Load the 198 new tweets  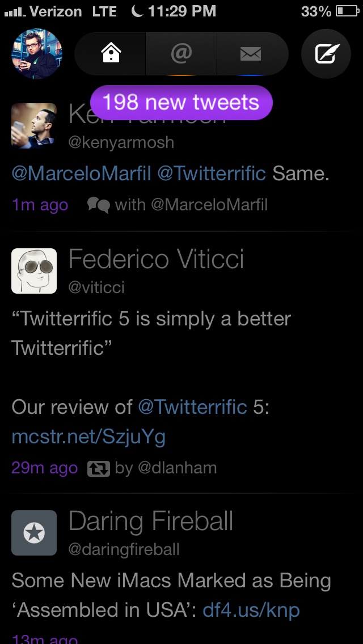(181, 103)
